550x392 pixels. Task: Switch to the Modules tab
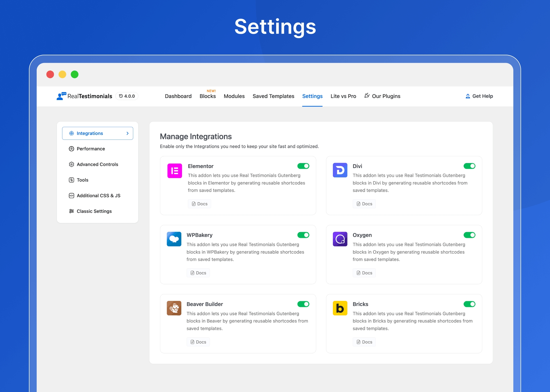pos(234,96)
